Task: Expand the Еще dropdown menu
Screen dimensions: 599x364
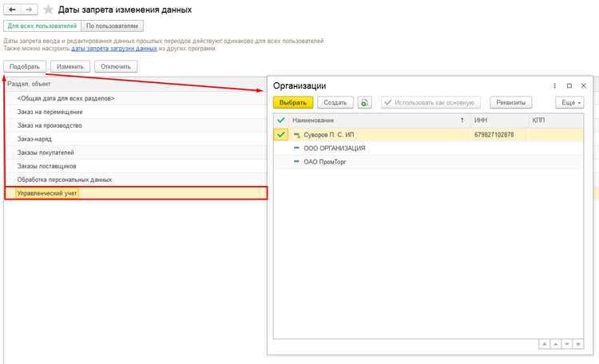Action: 569,102
